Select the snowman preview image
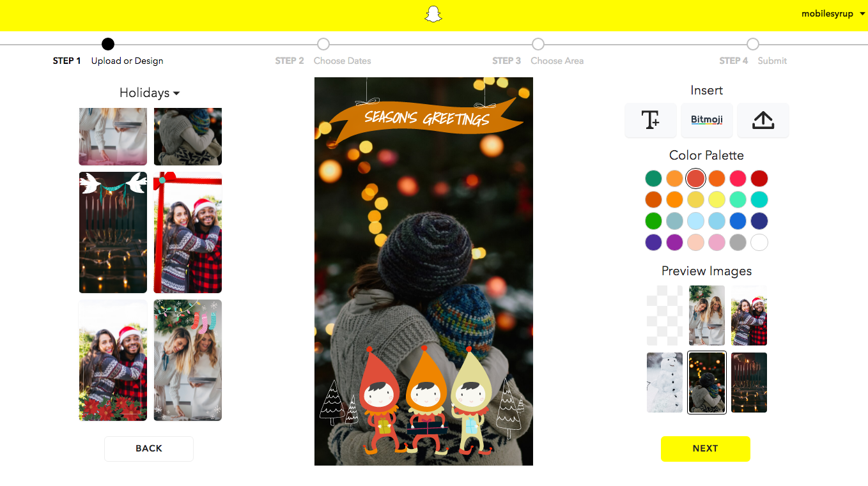The height and width of the screenshot is (486, 868). tap(665, 383)
